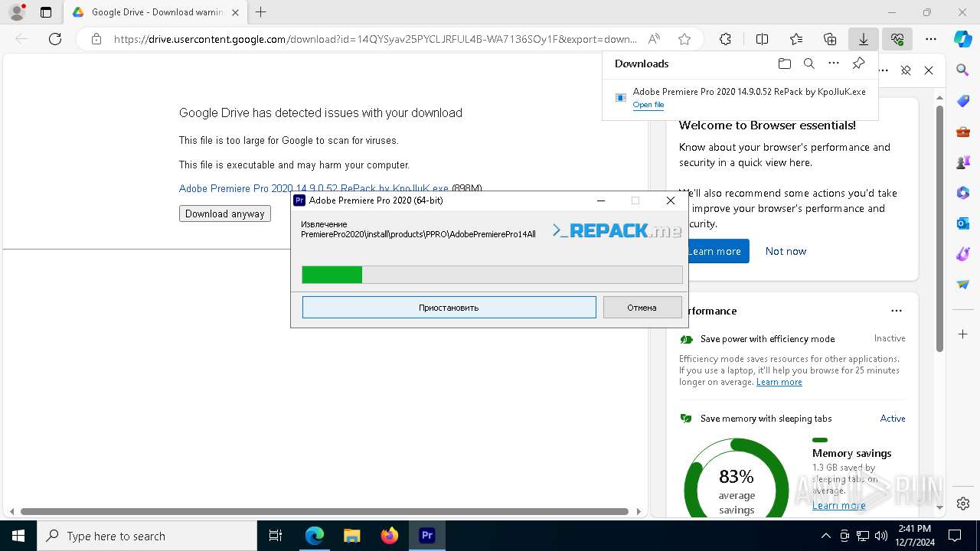Show hidden system tray icons

[x=825, y=536]
